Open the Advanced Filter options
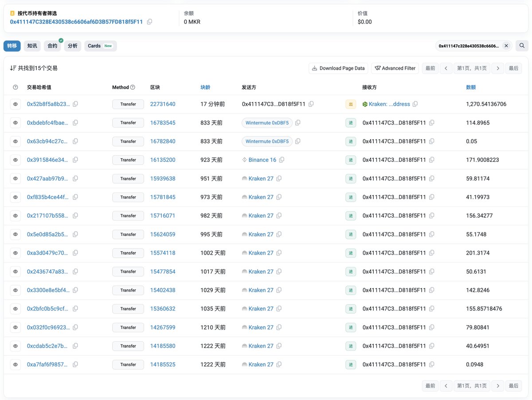Viewport: 532px width, 400px height. [395, 68]
